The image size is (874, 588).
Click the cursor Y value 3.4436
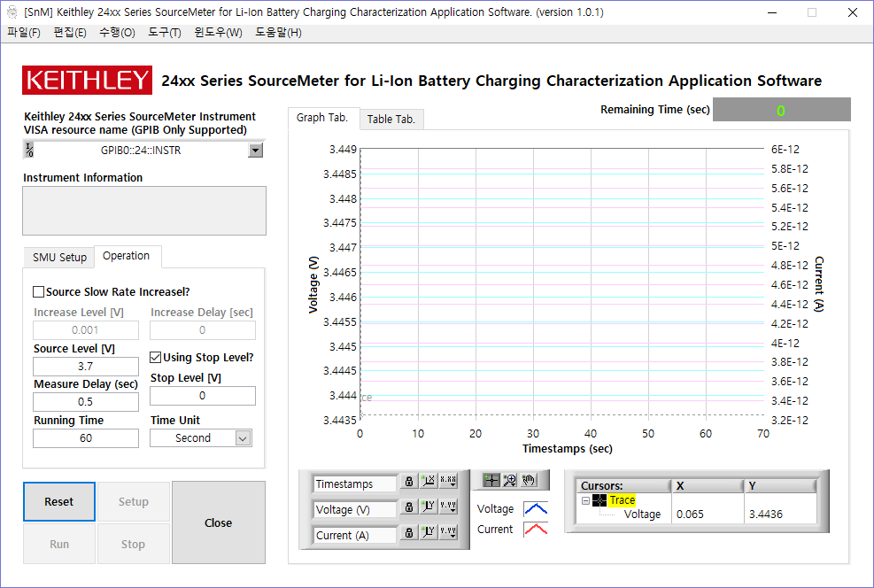[x=766, y=514]
